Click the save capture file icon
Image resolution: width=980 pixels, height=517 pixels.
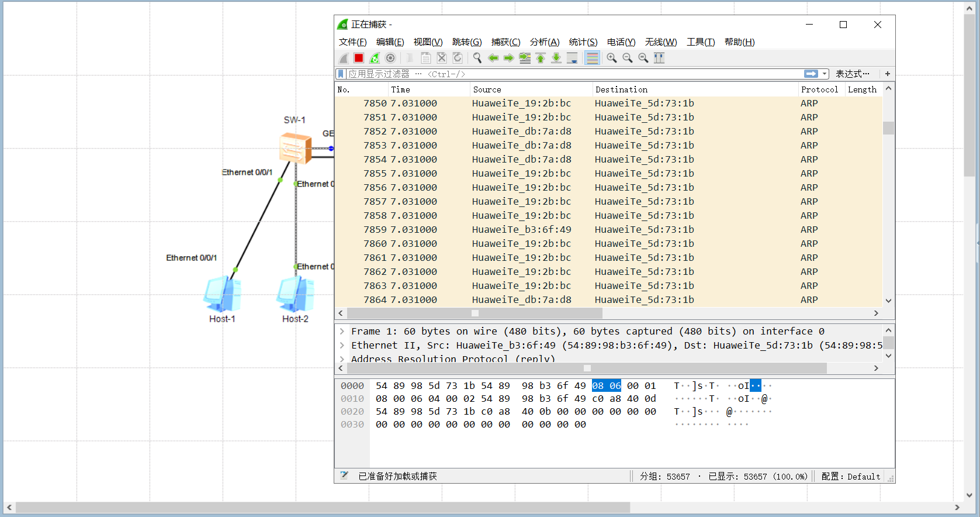click(x=426, y=58)
